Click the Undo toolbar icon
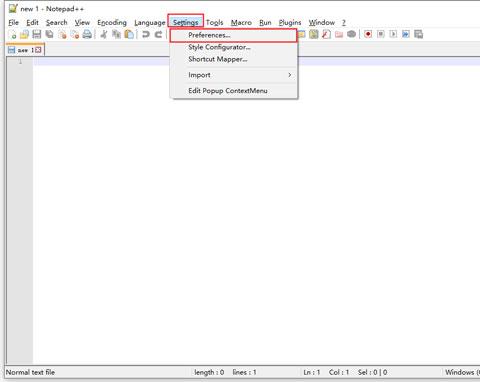Image resolution: width=480 pixels, height=382 pixels. click(x=146, y=34)
